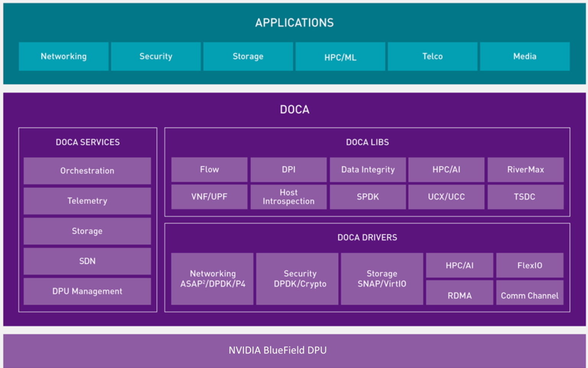Click the DPI library block
The width and height of the screenshot is (588, 368).
289,169
